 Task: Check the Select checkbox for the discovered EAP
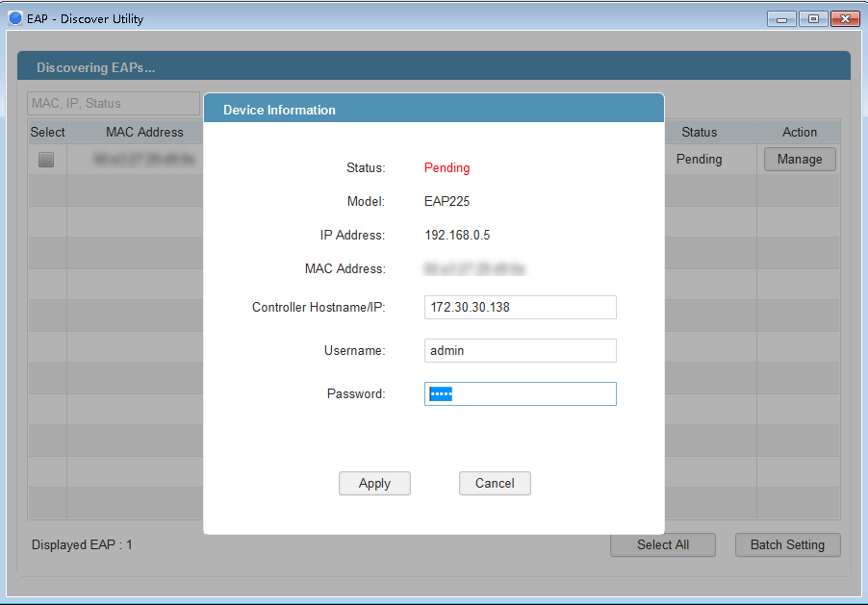point(45,159)
